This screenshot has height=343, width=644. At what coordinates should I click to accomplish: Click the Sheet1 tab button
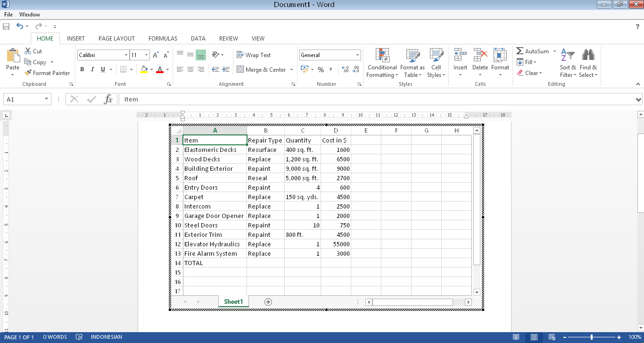point(233,301)
